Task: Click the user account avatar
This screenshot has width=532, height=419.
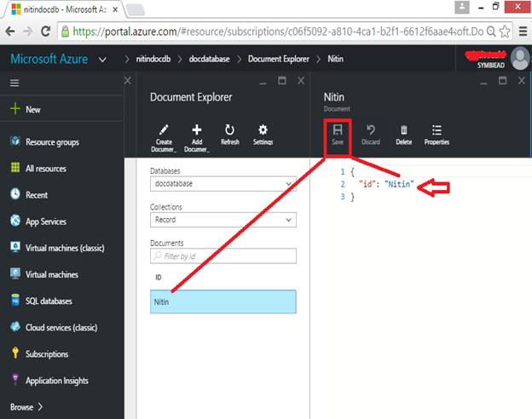Action: (x=520, y=58)
